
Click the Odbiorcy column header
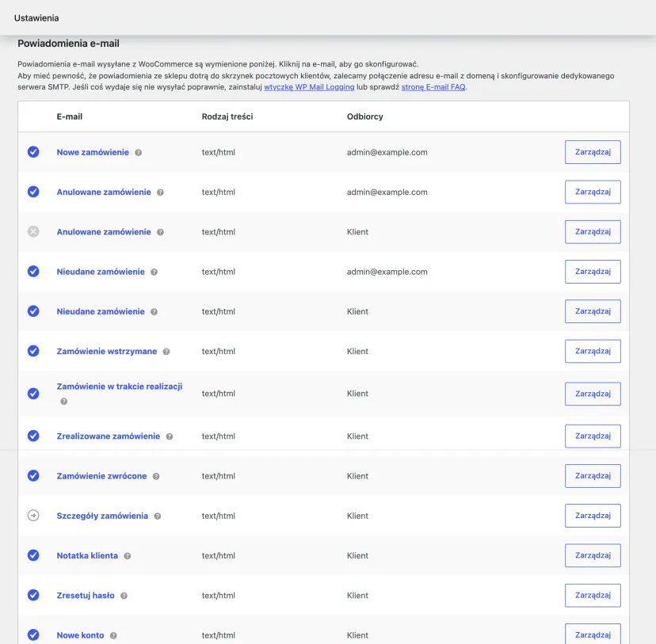pyautogui.click(x=364, y=116)
